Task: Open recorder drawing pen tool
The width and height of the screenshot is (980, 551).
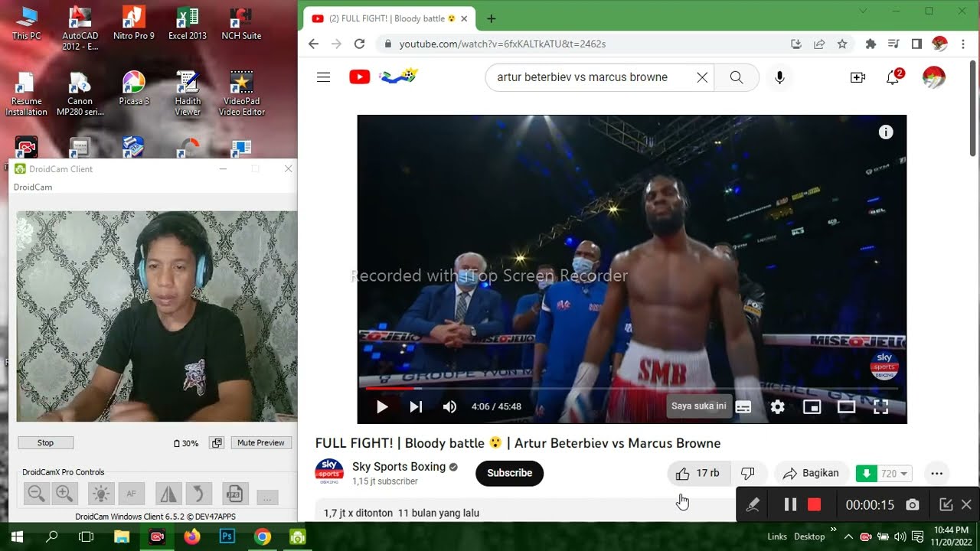Action: (753, 505)
